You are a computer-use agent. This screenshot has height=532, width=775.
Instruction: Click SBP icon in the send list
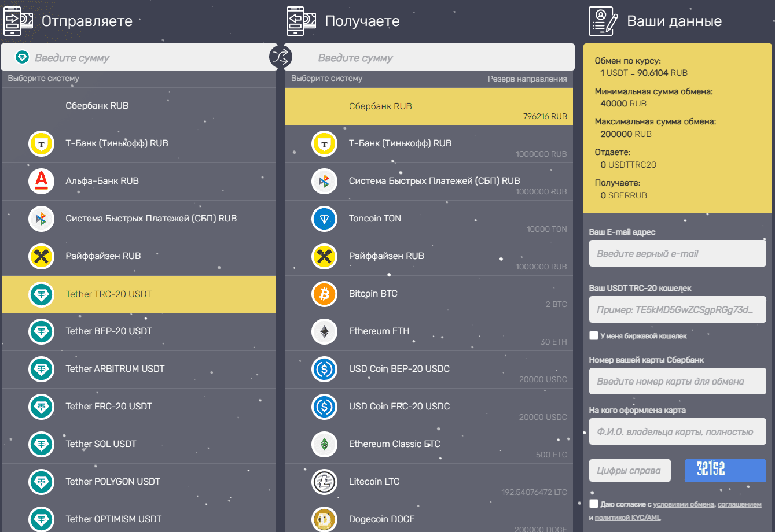41,219
